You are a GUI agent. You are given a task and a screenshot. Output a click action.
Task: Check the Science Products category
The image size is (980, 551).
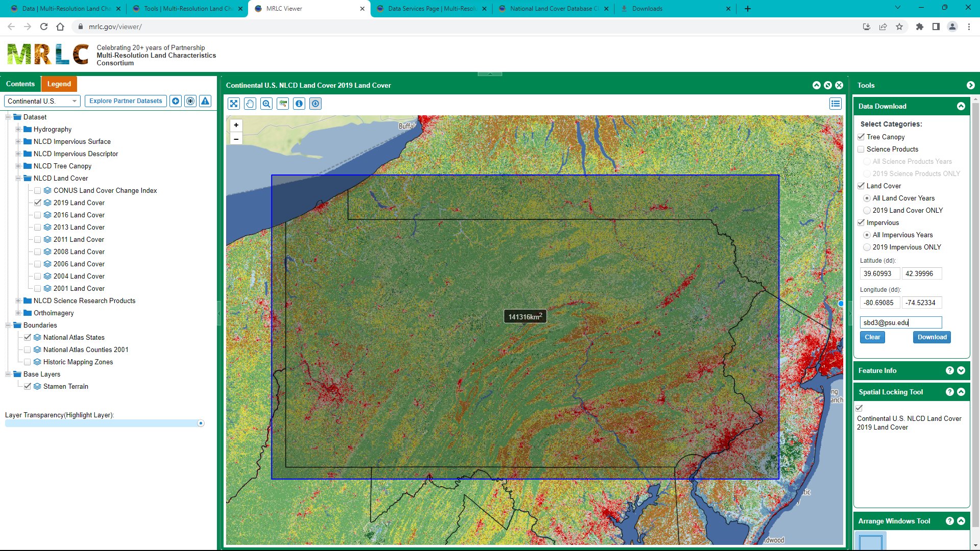[861, 149]
